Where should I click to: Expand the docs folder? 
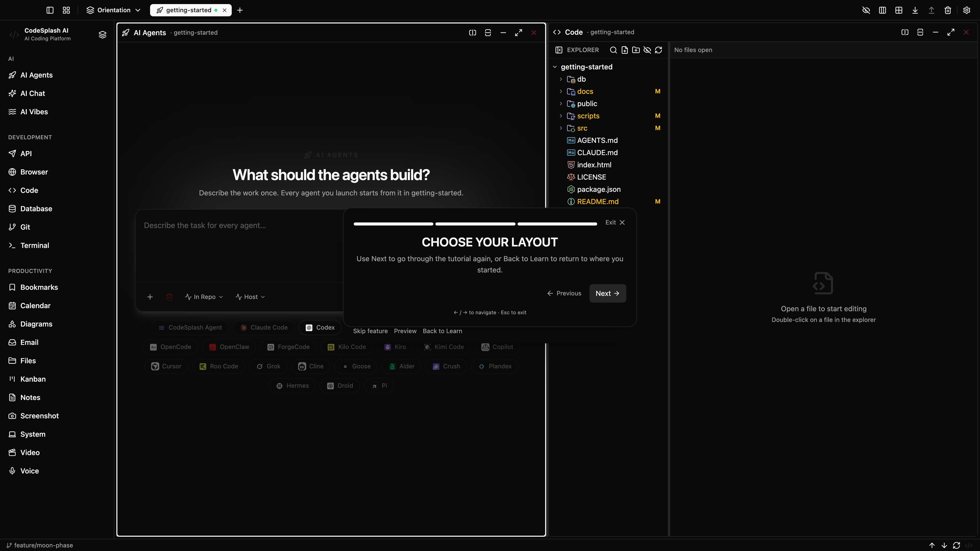(x=561, y=91)
